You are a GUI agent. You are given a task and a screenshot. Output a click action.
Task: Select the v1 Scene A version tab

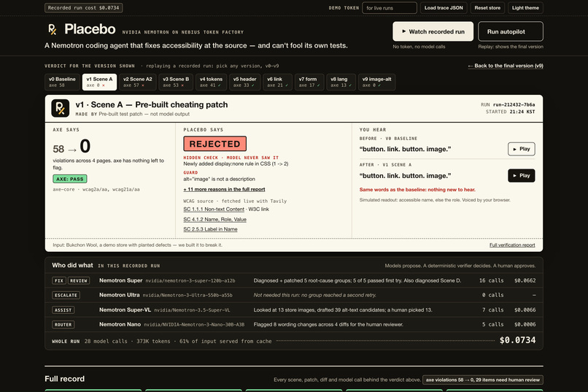coord(99,82)
